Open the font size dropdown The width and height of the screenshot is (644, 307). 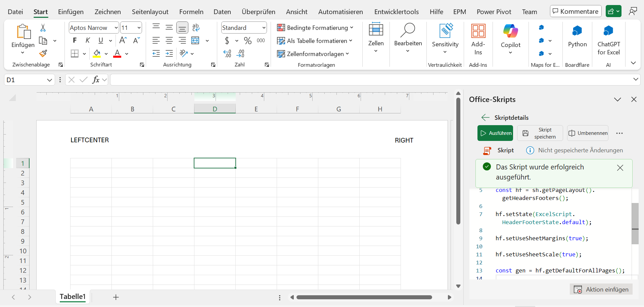pos(139,28)
